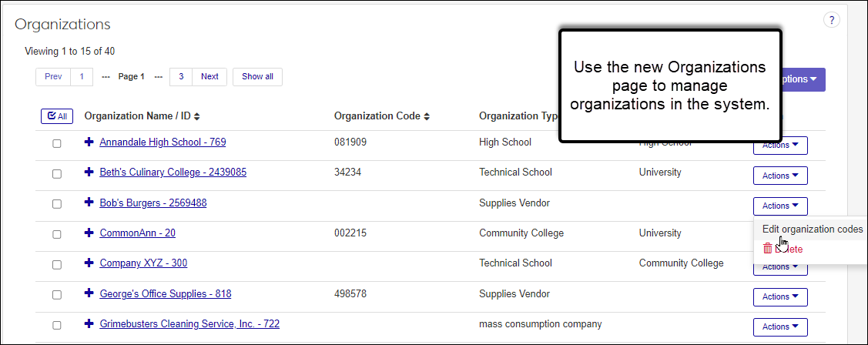Select all organizations with All checkbox
The image size is (868, 345).
(x=55, y=116)
